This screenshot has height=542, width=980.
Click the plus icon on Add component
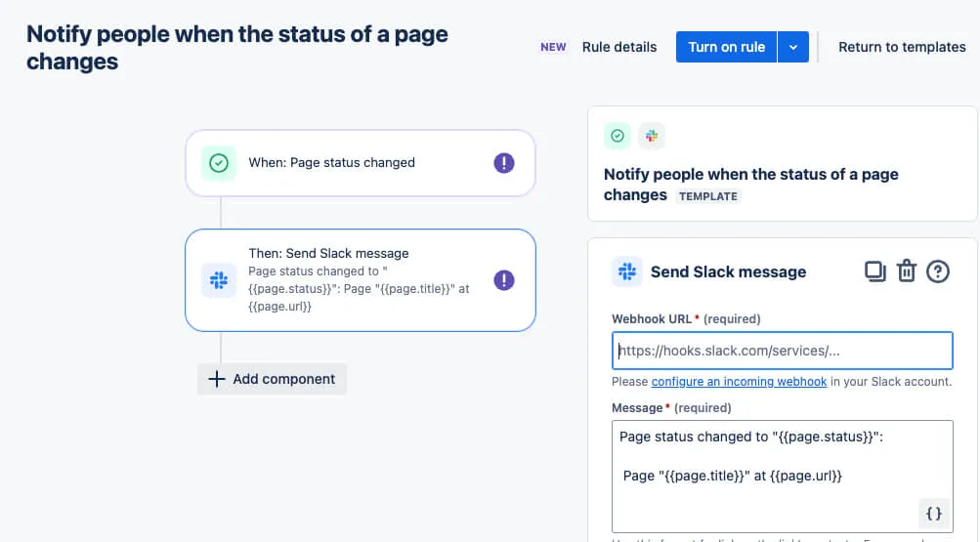coord(216,379)
